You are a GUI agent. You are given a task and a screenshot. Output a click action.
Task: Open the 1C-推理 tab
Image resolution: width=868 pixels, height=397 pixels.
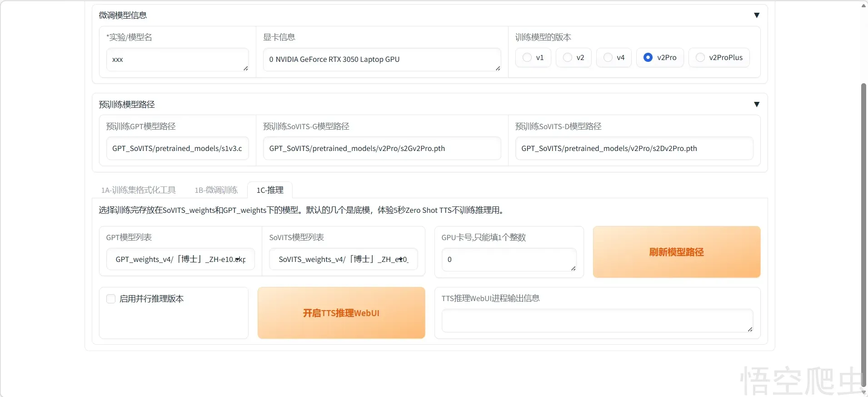click(x=269, y=190)
